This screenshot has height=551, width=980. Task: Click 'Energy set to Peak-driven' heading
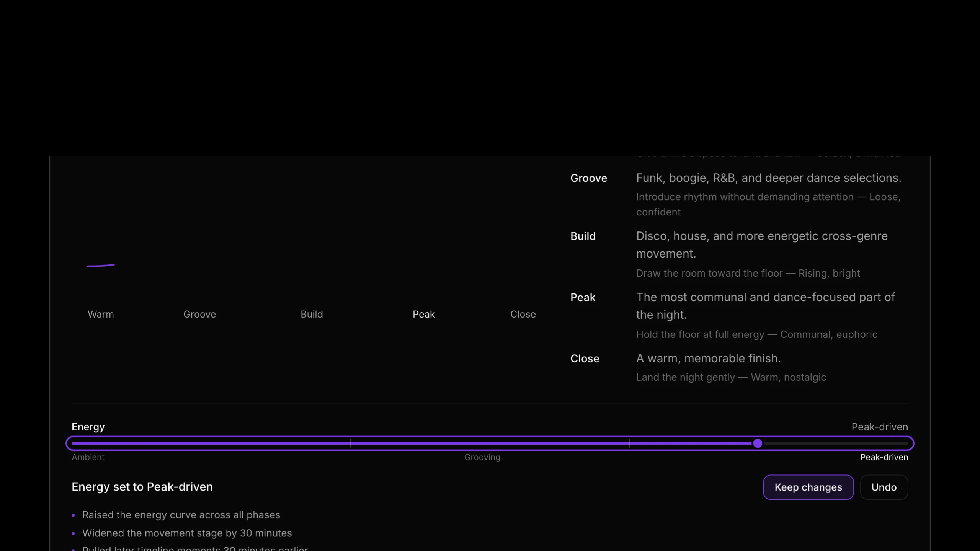[142, 487]
